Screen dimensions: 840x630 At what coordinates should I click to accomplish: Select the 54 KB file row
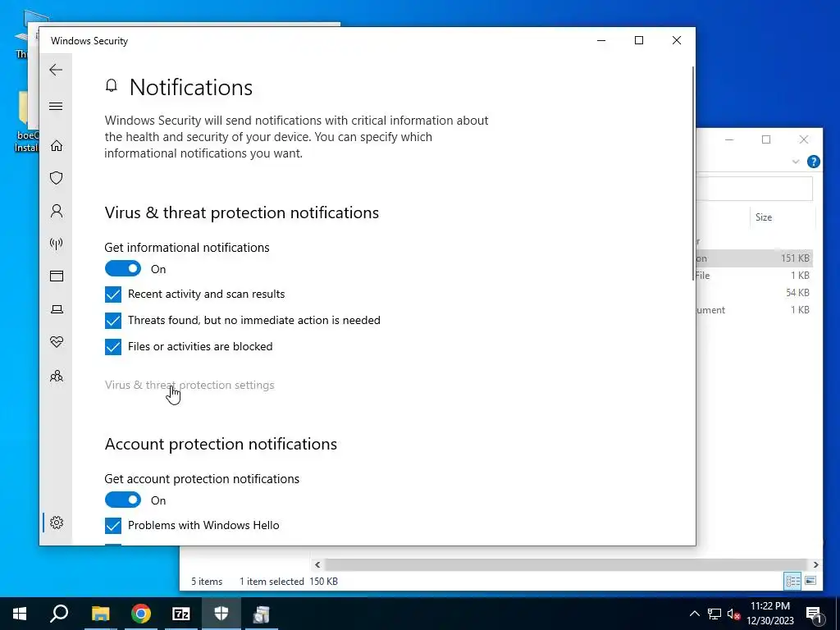coord(755,293)
